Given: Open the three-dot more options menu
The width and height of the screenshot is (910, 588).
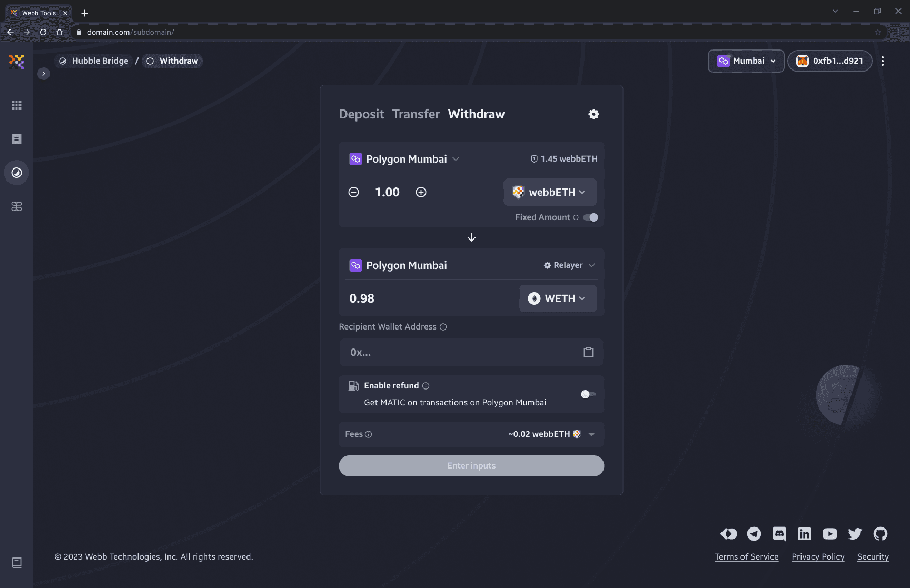Looking at the screenshot, I should 883,61.
